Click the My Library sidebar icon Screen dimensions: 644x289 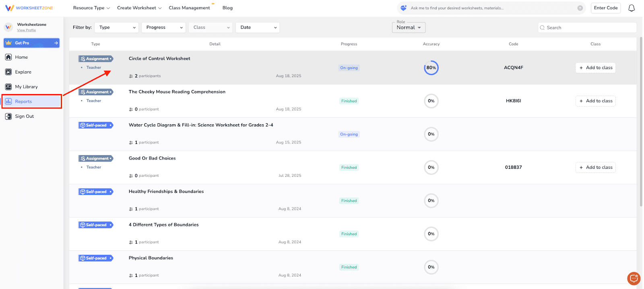[x=8, y=87]
